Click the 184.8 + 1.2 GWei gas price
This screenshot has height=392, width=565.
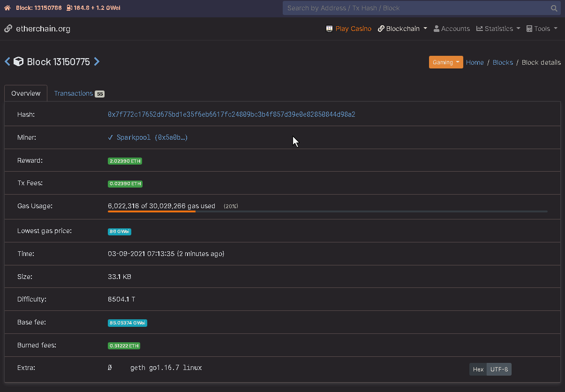point(97,8)
